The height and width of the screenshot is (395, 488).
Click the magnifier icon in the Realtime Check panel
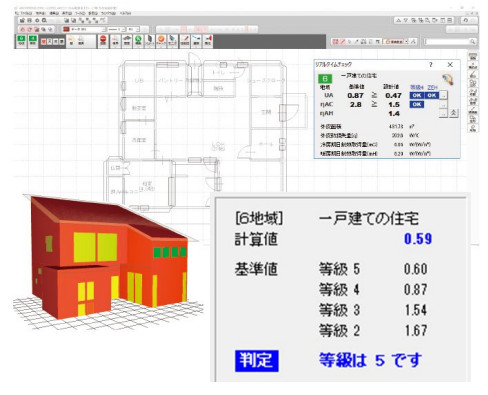click(x=448, y=79)
